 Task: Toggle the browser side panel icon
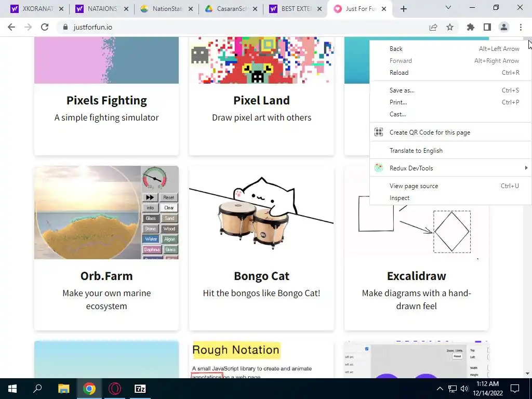pos(487,27)
